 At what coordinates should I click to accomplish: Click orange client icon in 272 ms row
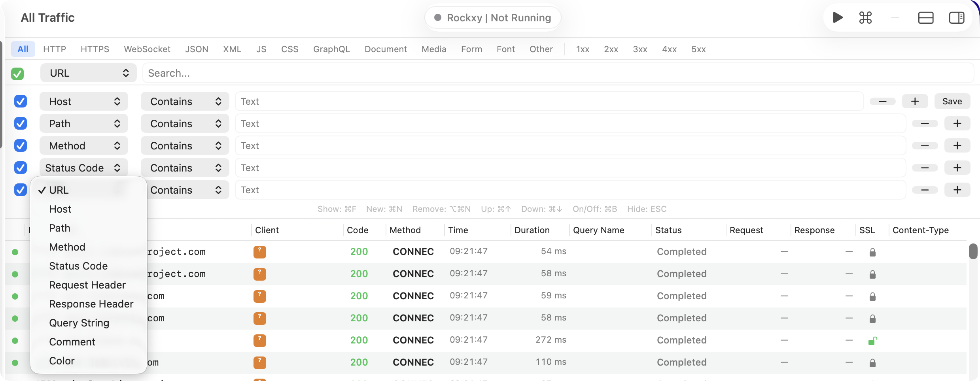[x=259, y=340]
